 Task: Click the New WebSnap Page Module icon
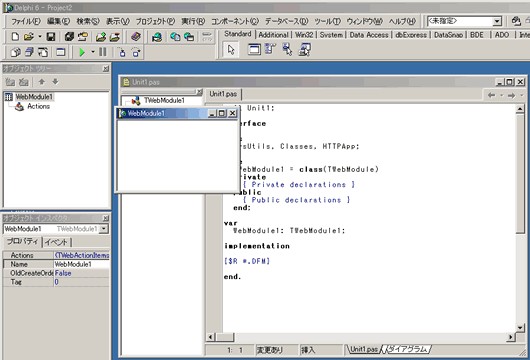click(x=175, y=37)
